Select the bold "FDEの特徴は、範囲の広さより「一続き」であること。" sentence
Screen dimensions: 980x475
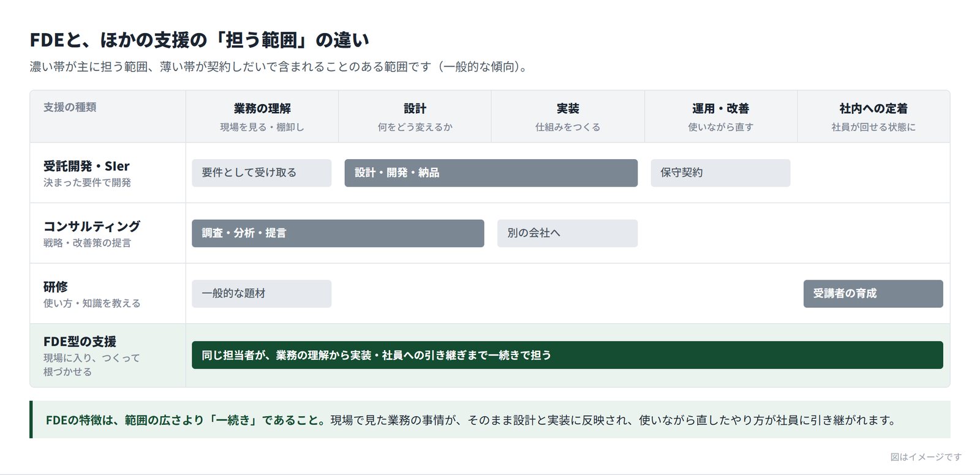186,420
